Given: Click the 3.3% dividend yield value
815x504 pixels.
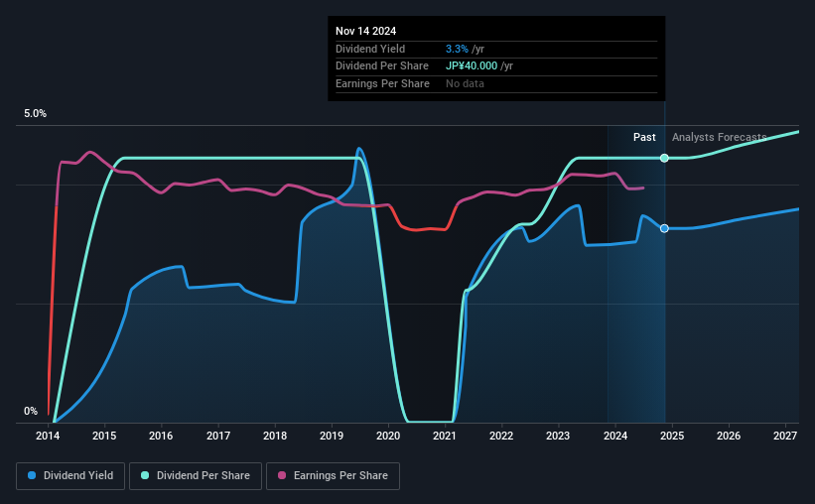Looking at the screenshot, I should pos(457,49).
